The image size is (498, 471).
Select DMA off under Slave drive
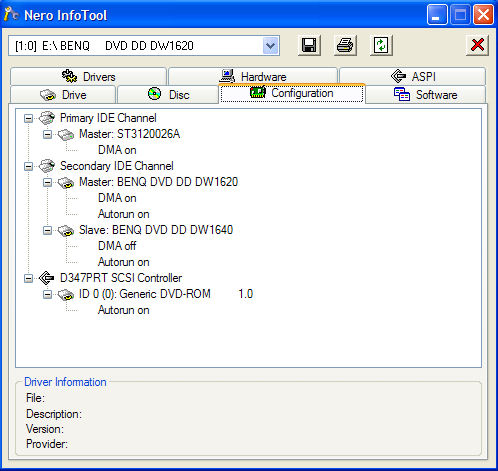tap(117, 246)
